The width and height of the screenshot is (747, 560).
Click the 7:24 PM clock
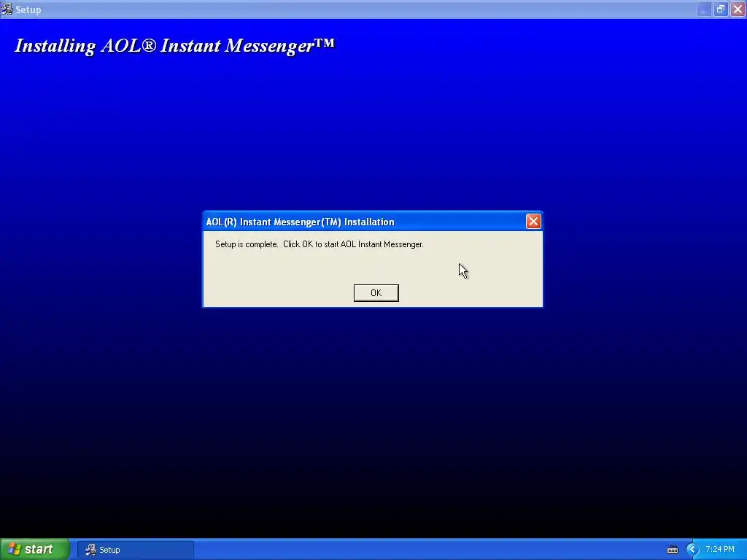point(720,550)
